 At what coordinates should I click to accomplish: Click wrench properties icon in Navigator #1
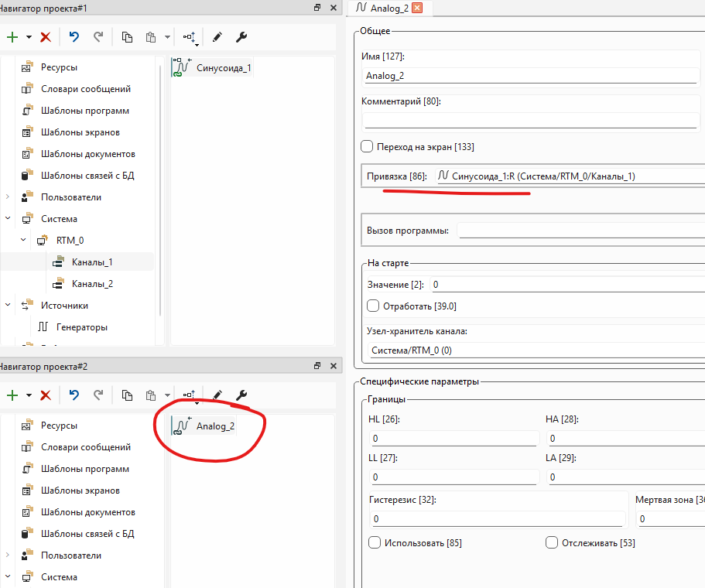[x=241, y=37]
